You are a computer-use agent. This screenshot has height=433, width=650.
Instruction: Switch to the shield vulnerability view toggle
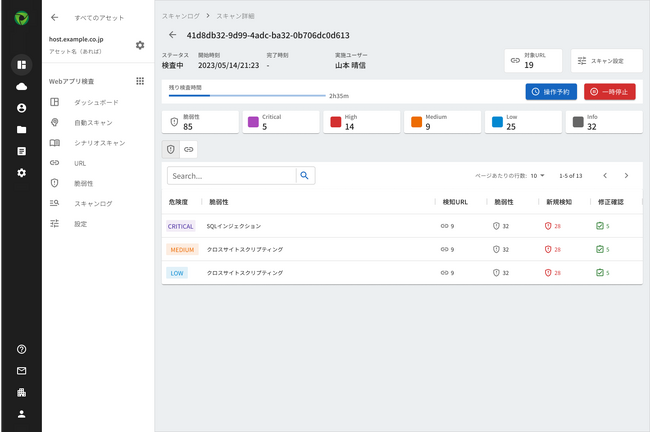(171, 149)
